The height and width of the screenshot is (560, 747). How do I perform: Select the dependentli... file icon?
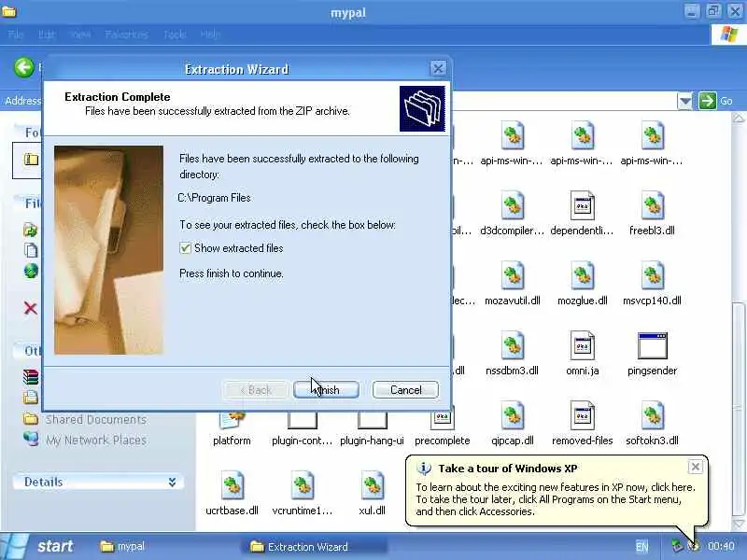[x=582, y=205]
